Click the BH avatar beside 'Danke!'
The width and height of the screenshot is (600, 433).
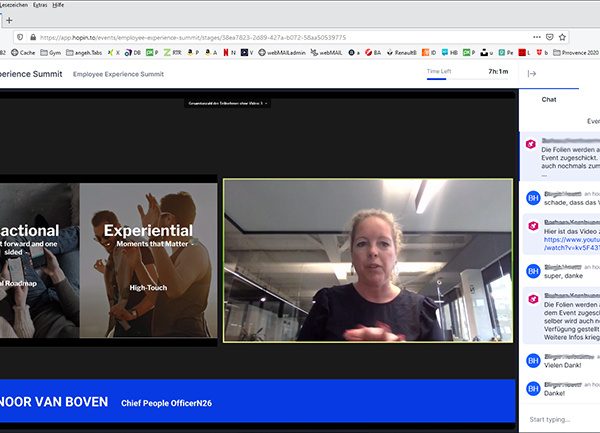pos(533,389)
